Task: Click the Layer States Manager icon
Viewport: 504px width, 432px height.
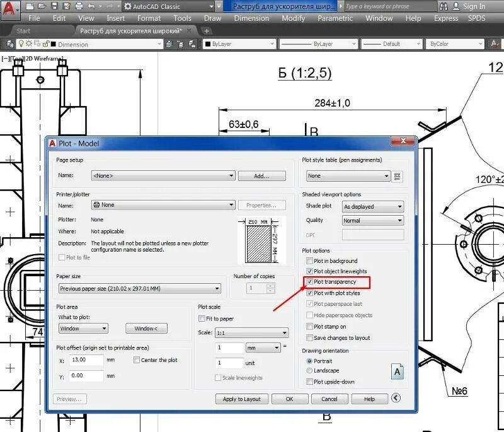Action: tap(192, 44)
